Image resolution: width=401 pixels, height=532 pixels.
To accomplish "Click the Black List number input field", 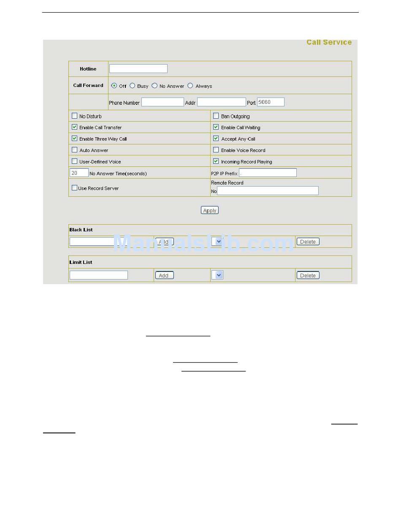I will pos(99,242).
